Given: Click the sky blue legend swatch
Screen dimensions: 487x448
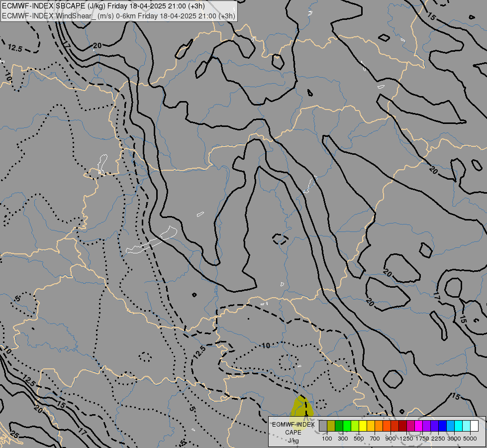Looking at the screenshot, I should click(450, 426).
